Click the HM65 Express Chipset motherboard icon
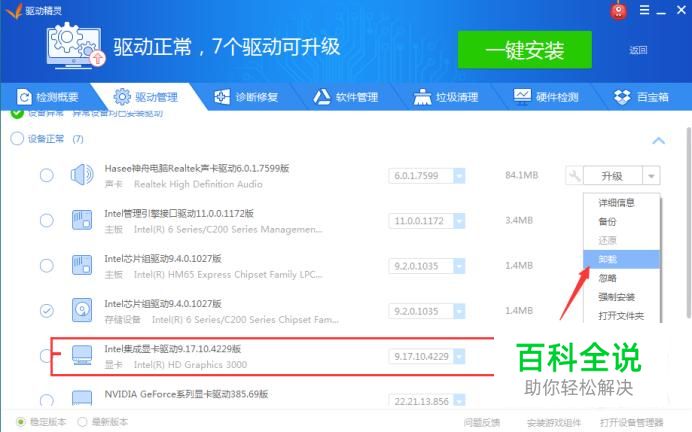This screenshot has width=692, height=432. pyautogui.click(x=82, y=266)
